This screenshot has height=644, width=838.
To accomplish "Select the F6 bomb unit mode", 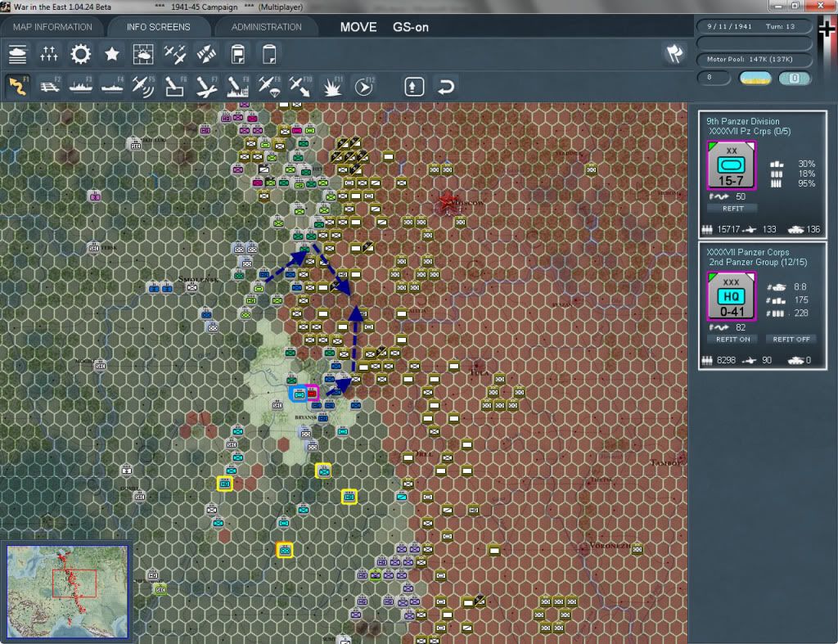I will 175,86.
